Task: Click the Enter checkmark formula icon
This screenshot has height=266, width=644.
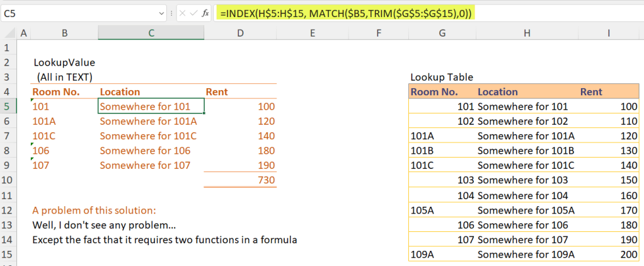Action: pyautogui.click(x=193, y=13)
